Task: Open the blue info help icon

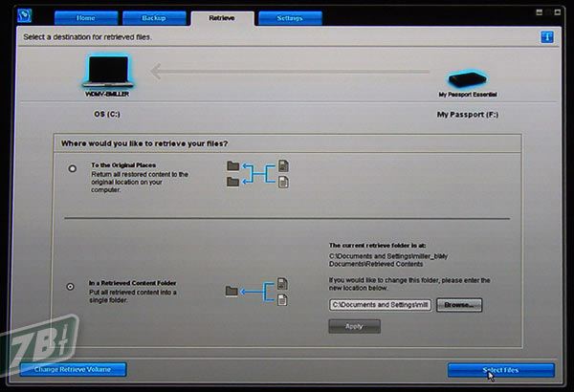Action: 547,37
